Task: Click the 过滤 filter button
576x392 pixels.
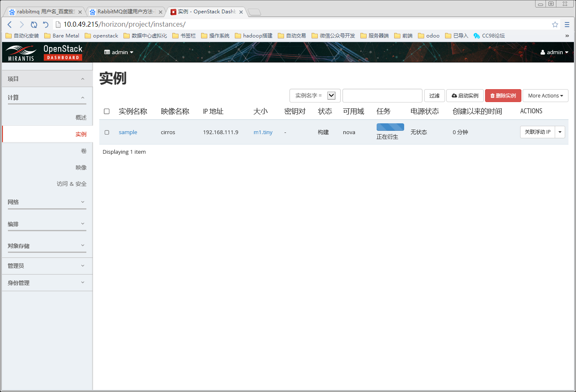Action: 434,95
